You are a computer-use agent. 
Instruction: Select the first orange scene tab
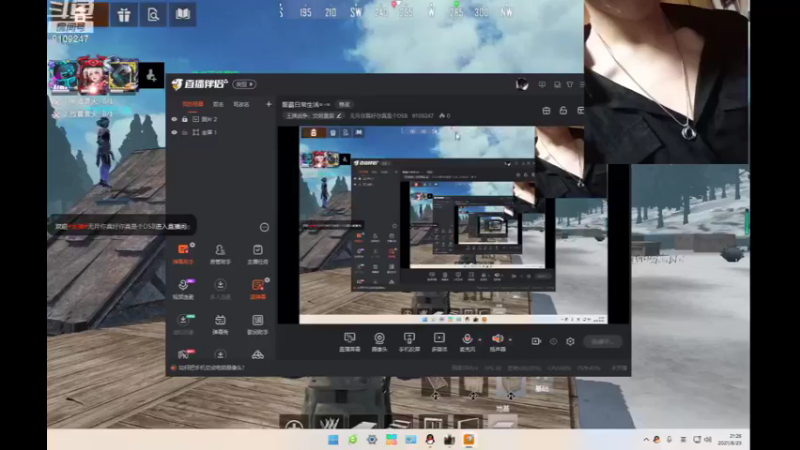(193, 104)
